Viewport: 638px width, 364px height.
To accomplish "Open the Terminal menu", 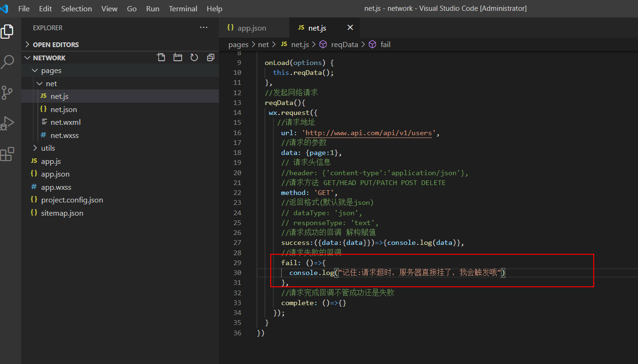I will tap(183, 8).
